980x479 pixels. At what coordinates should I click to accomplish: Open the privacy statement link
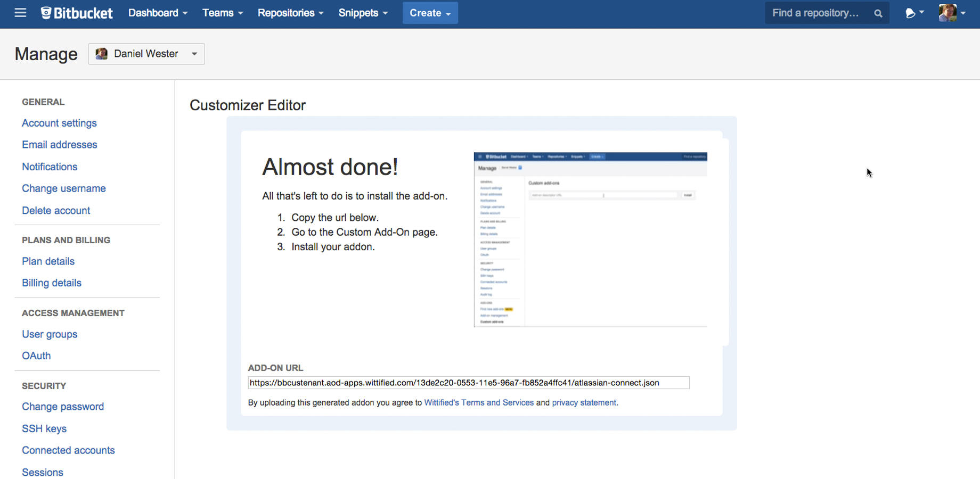[584, 402]
